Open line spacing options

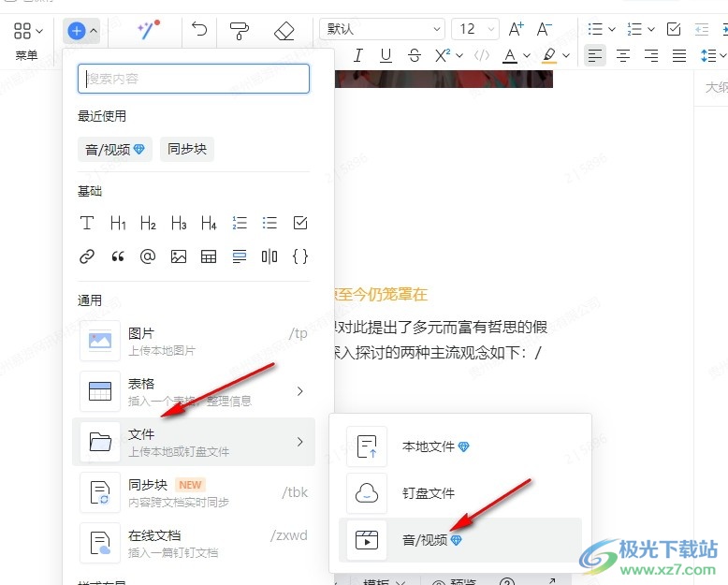coord(713,56)
